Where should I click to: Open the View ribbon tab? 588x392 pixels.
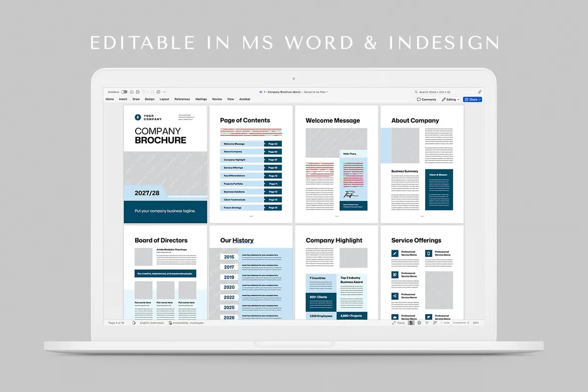[231, 100]
